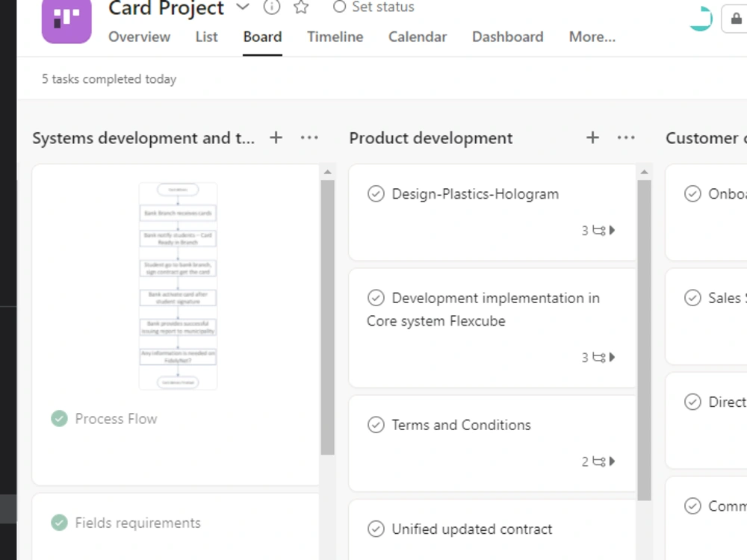
Task: Click the Product development column scrollbar
Action: click(x=644, y=336)
